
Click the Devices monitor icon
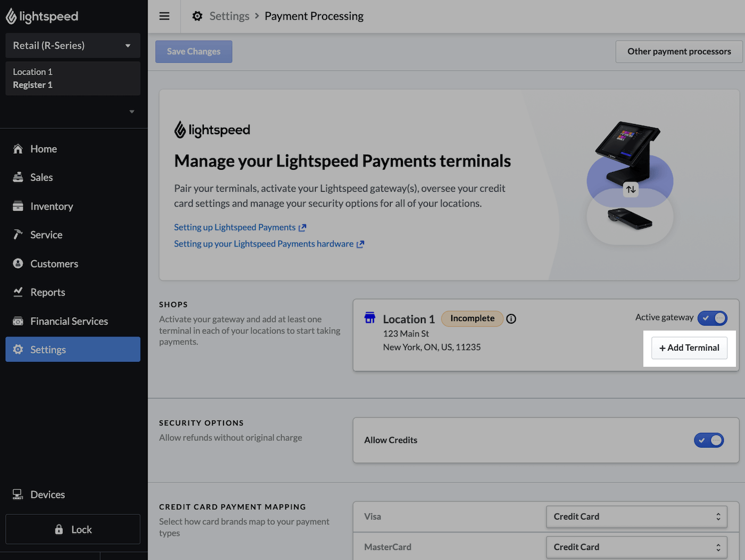tap(18, 495)
